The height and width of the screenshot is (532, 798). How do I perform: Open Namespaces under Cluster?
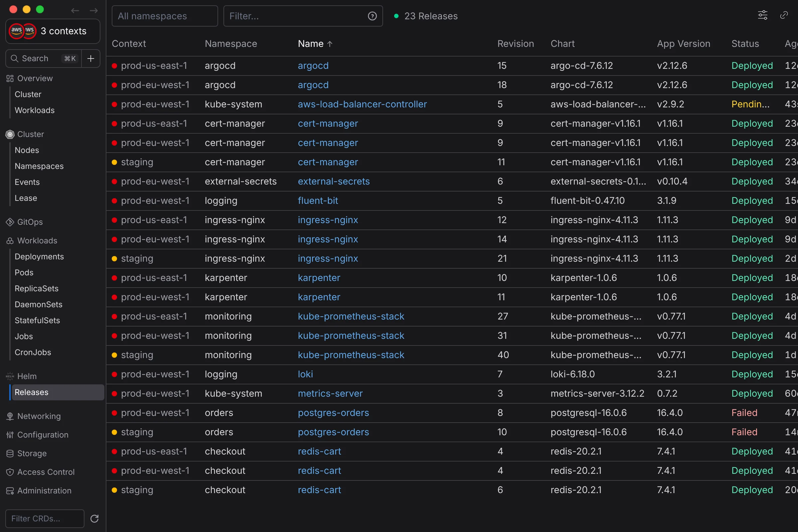(x=39, y=166)
